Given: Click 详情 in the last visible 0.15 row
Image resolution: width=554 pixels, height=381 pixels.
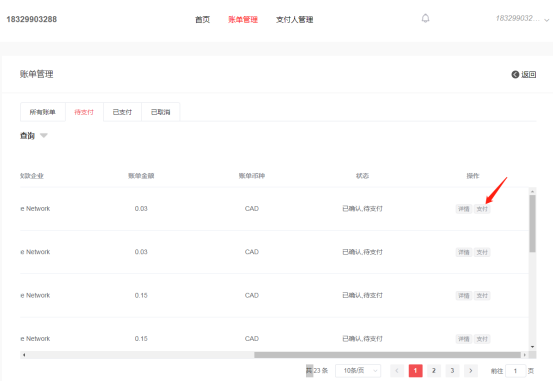Looking at the screenshot, I should [x=464, y=339].
